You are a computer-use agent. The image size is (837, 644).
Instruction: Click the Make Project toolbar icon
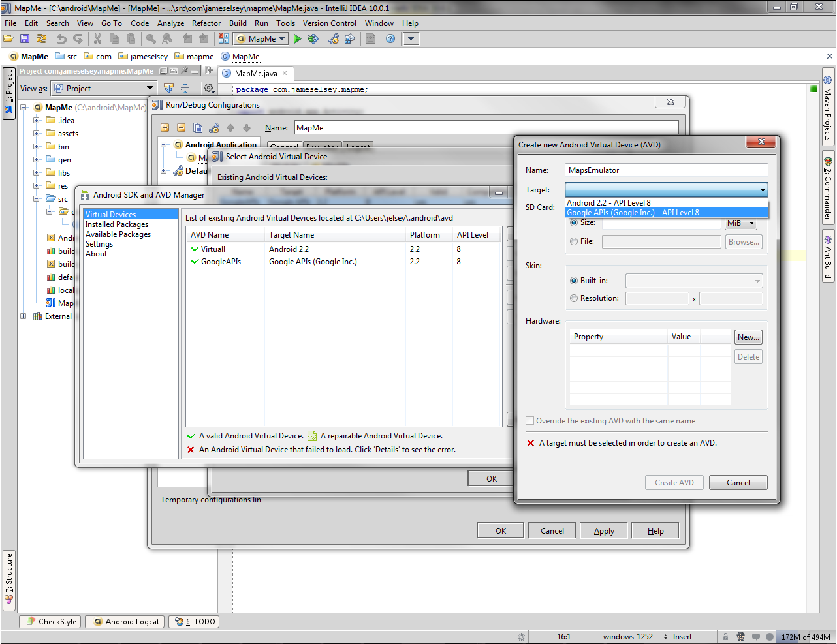224,39
